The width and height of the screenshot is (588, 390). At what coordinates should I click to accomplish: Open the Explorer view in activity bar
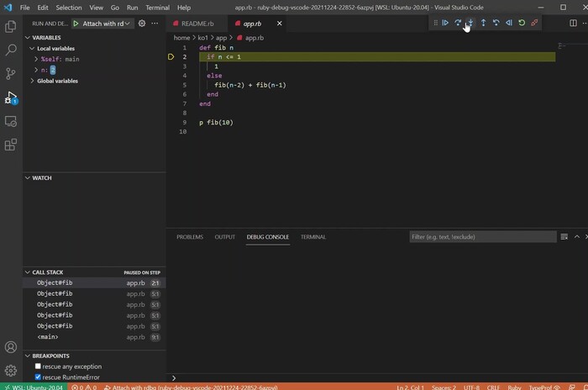pos(11,26)
